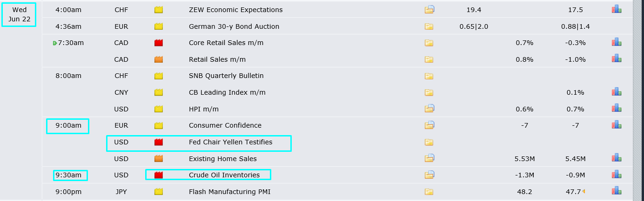Open detail folder for SNB Quarterly Bulletin
The height and width of the screenshot is (201, 644).
point(429,76)
